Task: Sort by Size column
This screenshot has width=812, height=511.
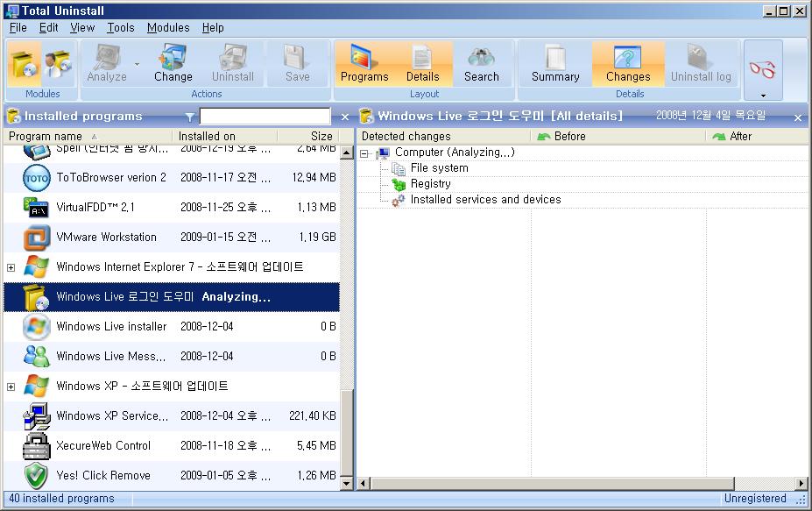Action: (x=308, y=137)
